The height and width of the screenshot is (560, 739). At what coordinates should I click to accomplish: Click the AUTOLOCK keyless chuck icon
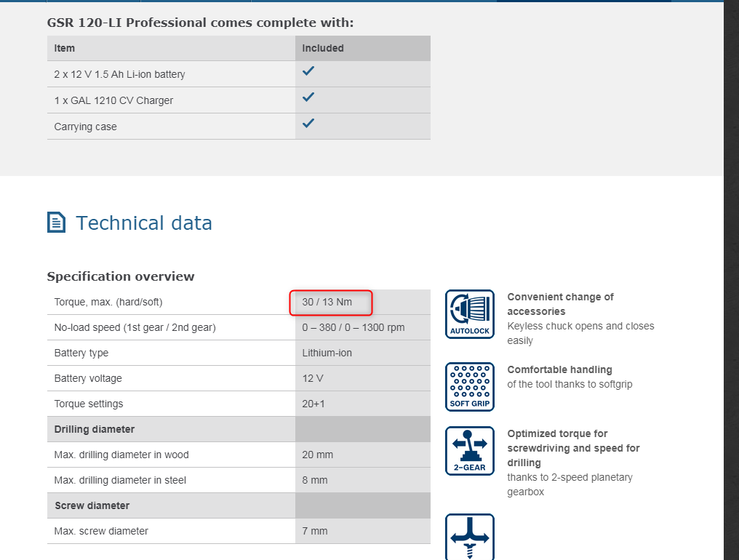tap(470, 314)
